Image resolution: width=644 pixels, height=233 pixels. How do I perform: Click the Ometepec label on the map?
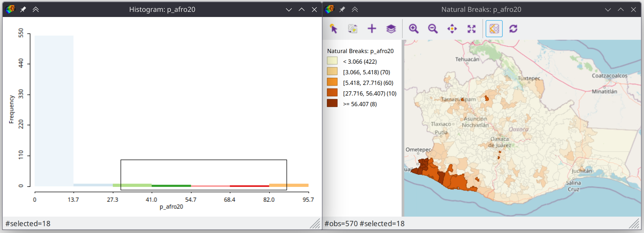pyautogui.click(x=418, y=150)
